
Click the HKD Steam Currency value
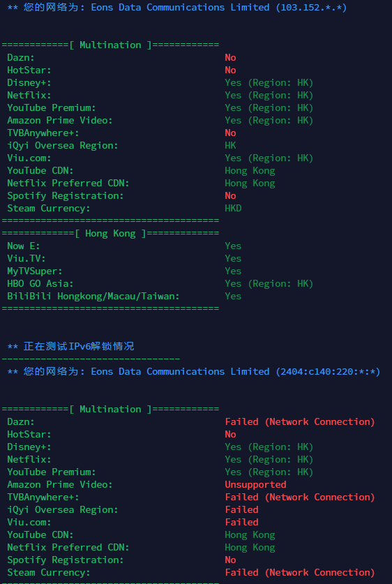click(x=234, y=208)
